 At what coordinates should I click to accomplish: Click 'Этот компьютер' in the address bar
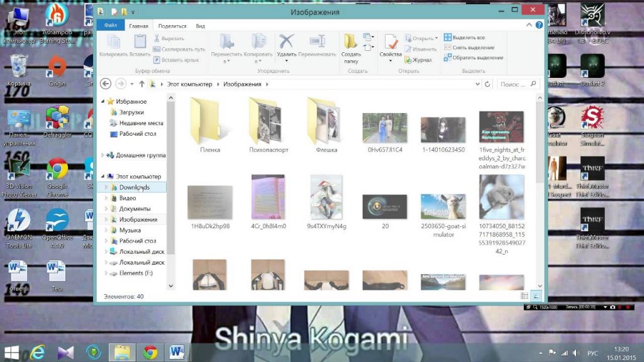189,84
